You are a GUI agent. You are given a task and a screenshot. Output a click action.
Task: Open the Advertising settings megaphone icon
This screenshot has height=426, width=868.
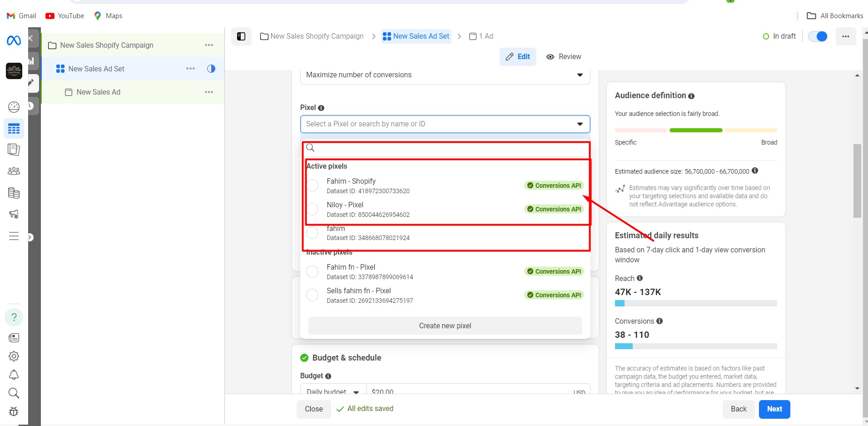14,214
